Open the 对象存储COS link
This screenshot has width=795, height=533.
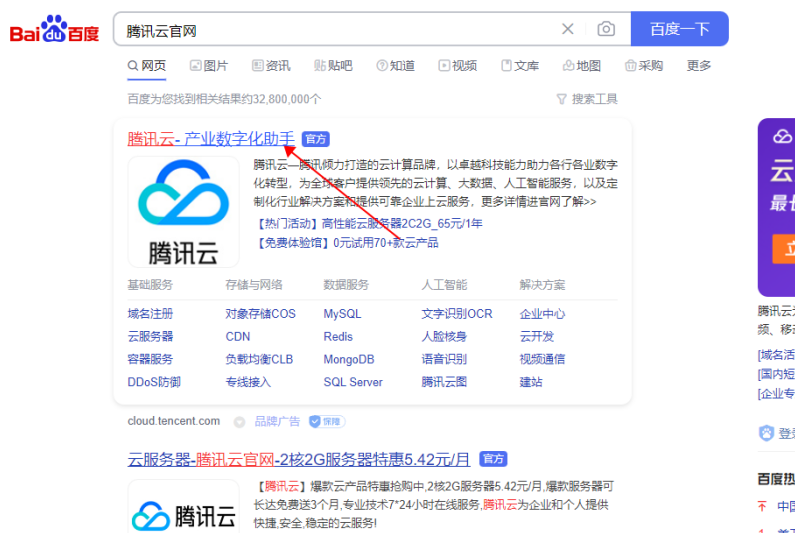coord(261,314)
